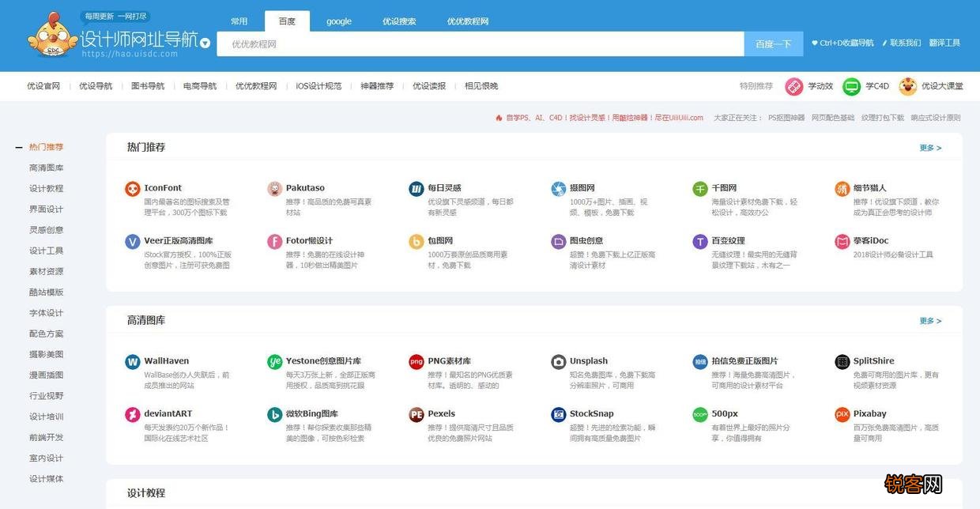Click the chicken mascot logo
980x509 pixels.
(x=54, y=36)
